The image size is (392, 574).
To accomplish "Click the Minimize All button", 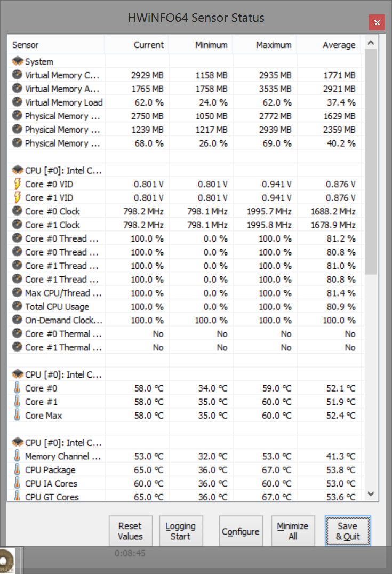I will [292, 531].
